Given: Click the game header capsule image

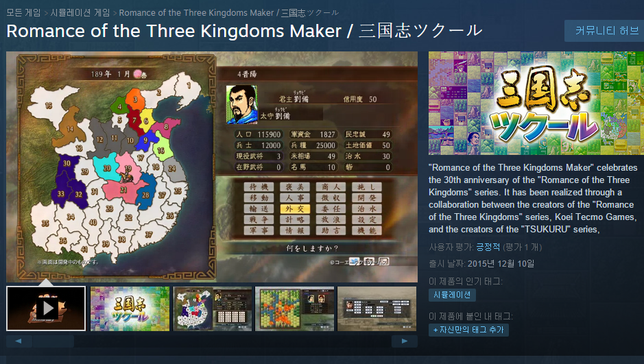Looking at the screenshot, I should coord(536,103).
